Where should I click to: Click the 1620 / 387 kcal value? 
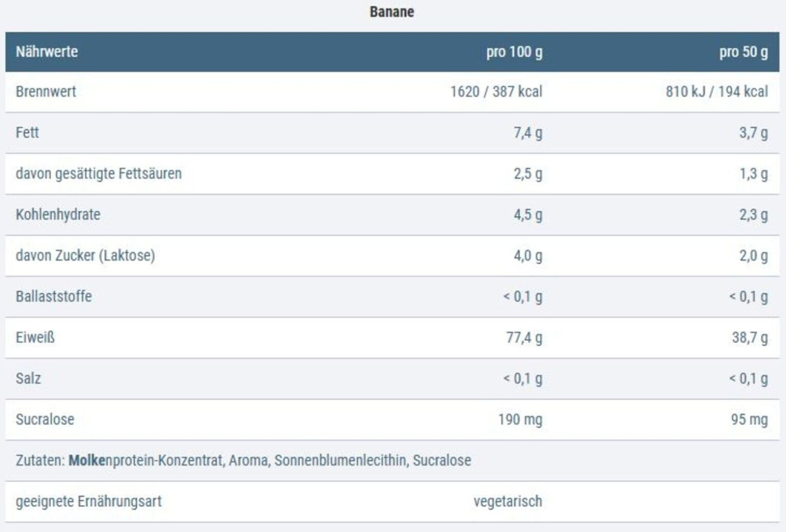point(496,92)
